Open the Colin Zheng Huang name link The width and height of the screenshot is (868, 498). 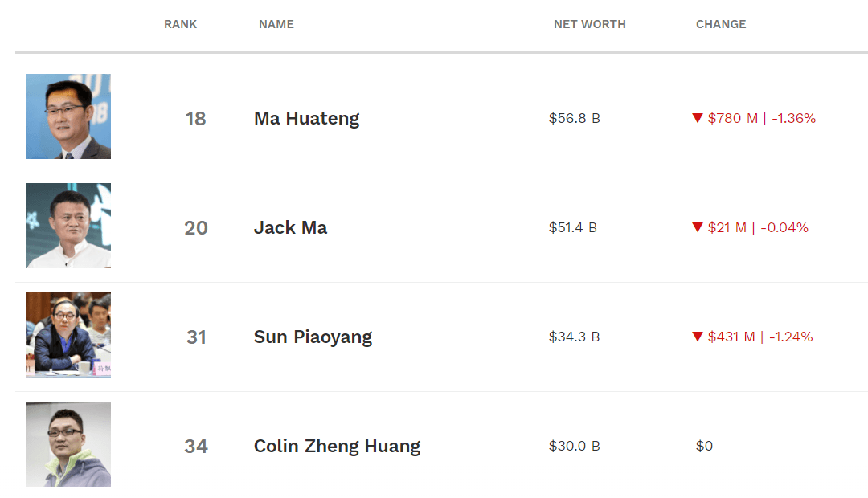[337, 446]
